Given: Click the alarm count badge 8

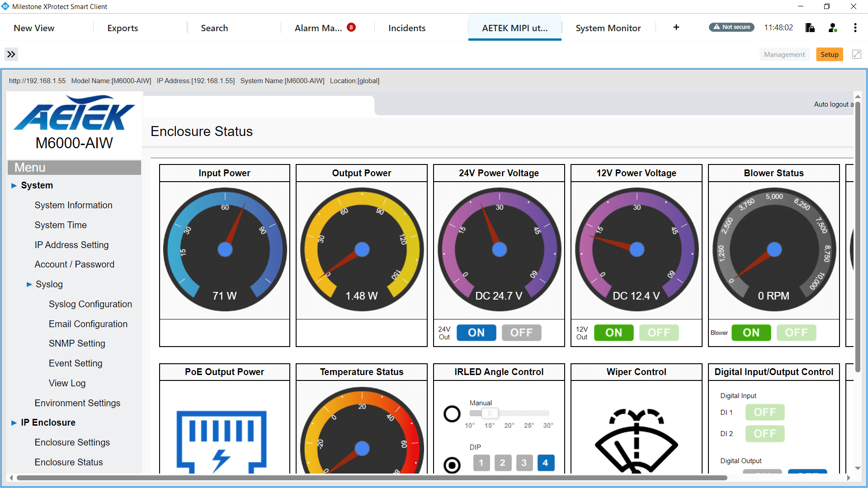Looking at the screenshot, I should point(351,28).
